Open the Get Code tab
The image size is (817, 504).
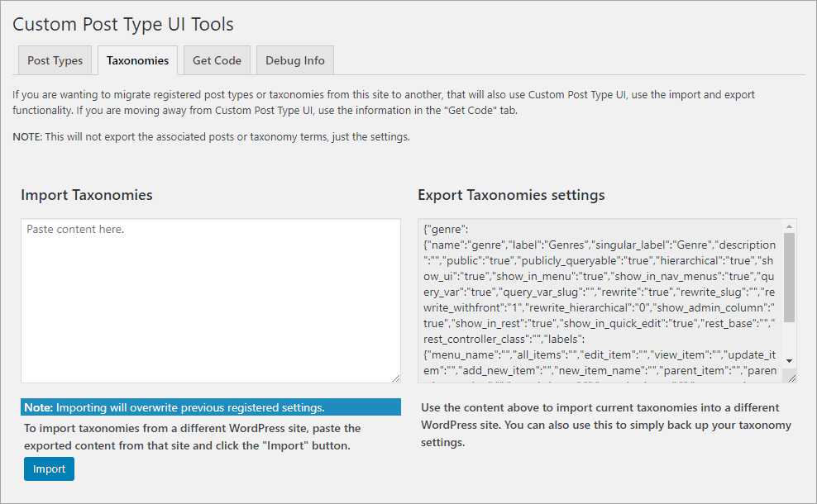(x=217, y=59)
